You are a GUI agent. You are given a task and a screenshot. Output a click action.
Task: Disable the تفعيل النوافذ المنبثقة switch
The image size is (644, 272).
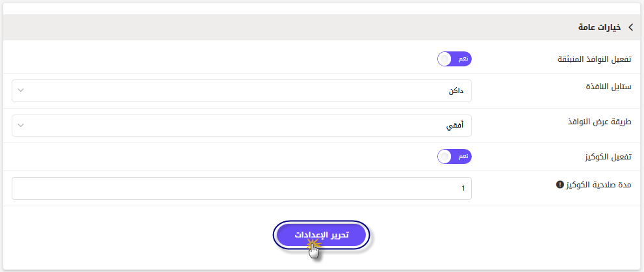[x=455, y=59]
